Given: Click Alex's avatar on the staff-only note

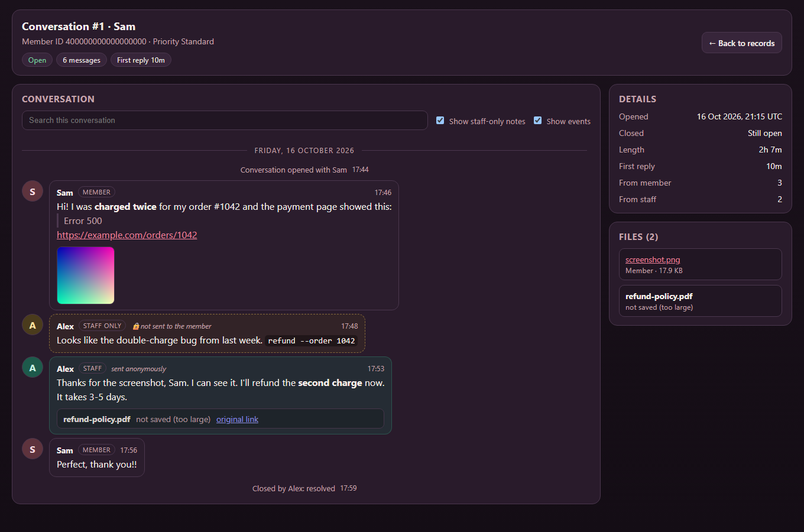Looking at the screenshot, I should pyautogui.click(x=33, y=325).
